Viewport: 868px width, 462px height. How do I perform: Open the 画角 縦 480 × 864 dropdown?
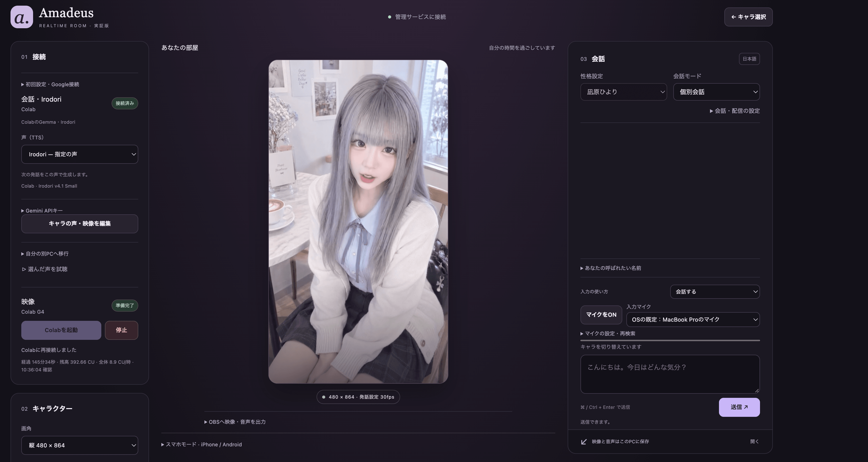pos(80,445)
